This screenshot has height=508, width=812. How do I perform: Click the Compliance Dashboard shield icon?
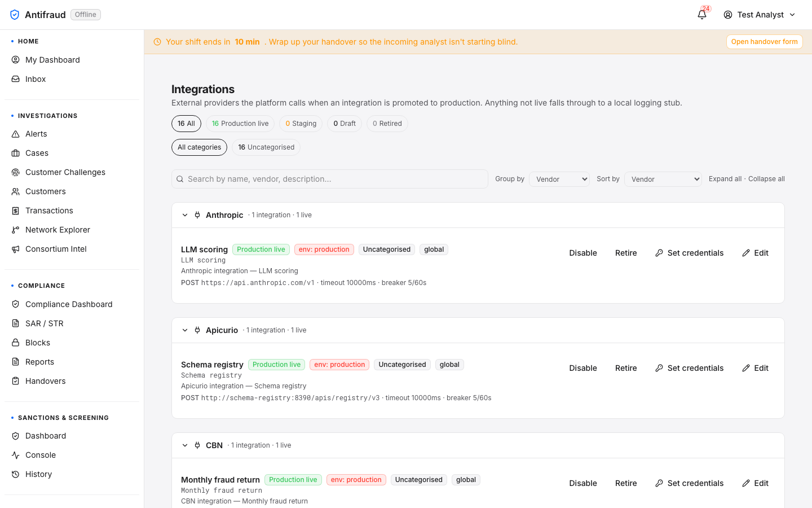[x=16, y=304]
